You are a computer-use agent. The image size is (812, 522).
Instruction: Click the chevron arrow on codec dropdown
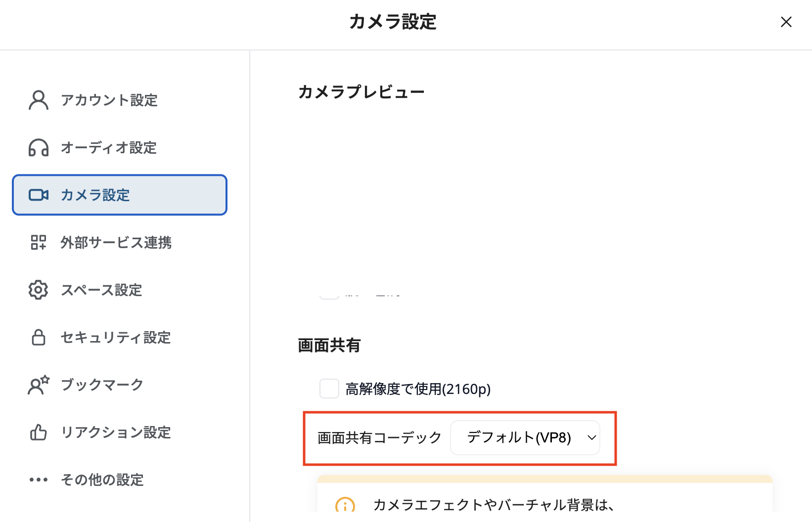(591, 438)
